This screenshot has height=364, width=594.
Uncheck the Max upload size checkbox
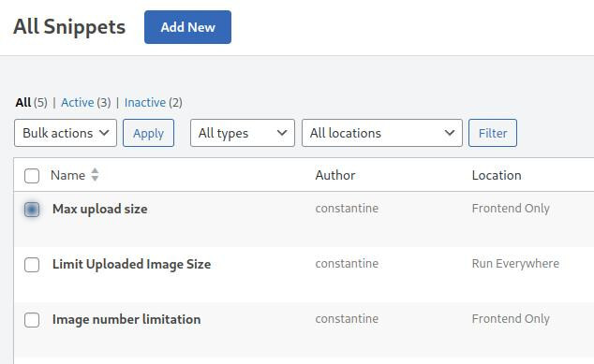(x=32, y=210)
